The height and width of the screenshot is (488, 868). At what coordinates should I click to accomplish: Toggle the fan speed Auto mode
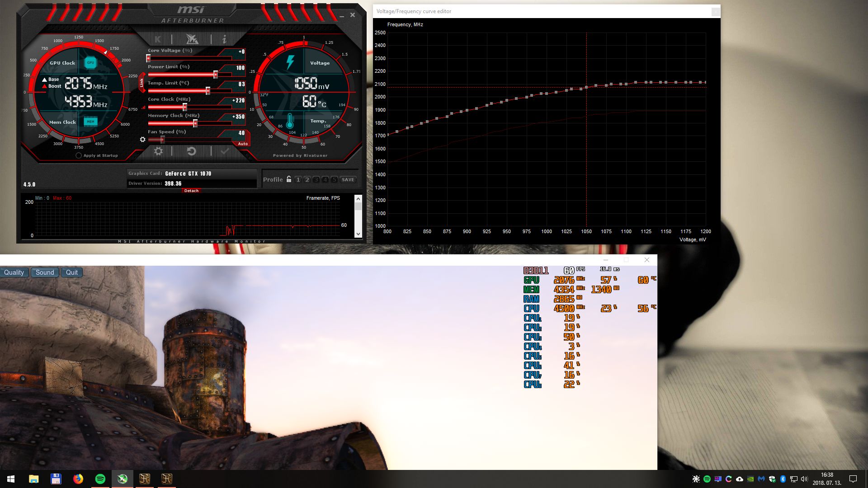[243, 144]
